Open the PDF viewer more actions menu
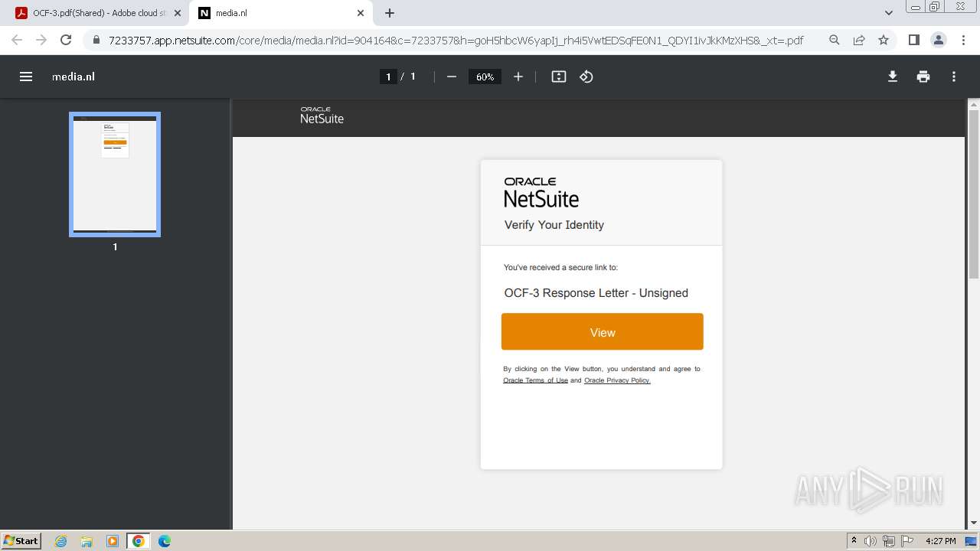Viewport: 980px width, 551px height. pyautogui.click(x=954, y=77)
